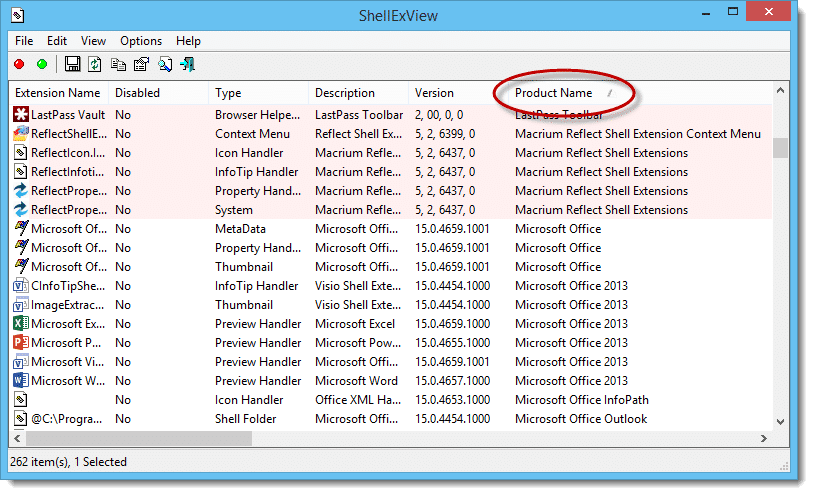Click the horizontal scrollbar thumb

click(139, 439)
